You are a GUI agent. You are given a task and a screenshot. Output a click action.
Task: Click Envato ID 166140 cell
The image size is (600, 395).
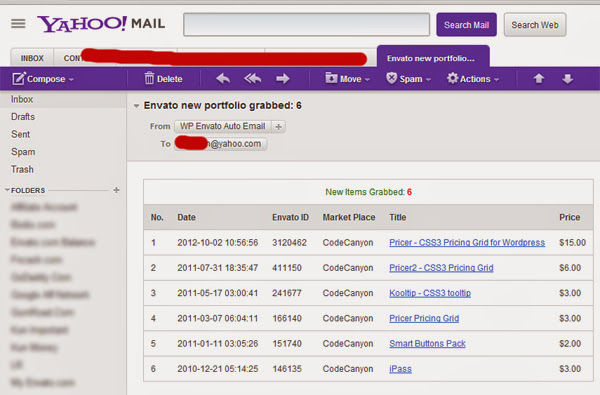click(x=287, y=318)
